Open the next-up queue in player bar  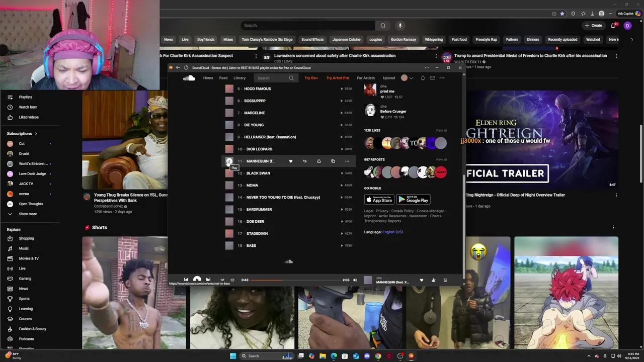[445, 280]
